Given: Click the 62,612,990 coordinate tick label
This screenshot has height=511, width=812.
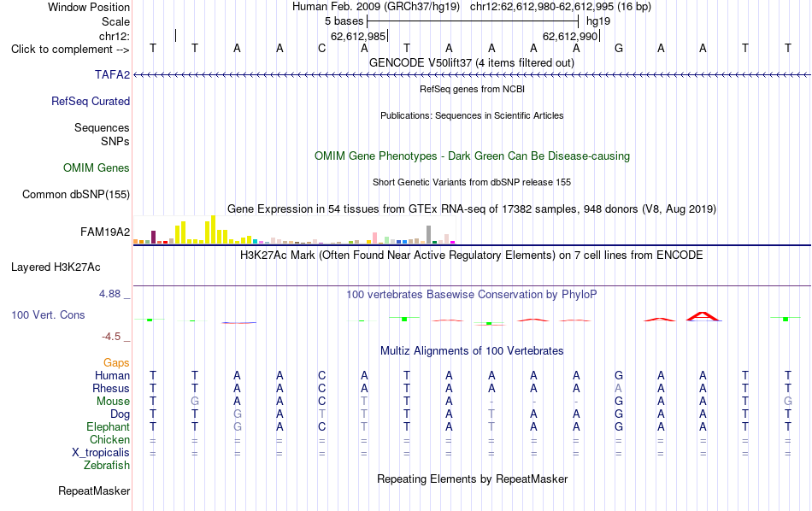Looking at the screenshot, I should point(570,36).
